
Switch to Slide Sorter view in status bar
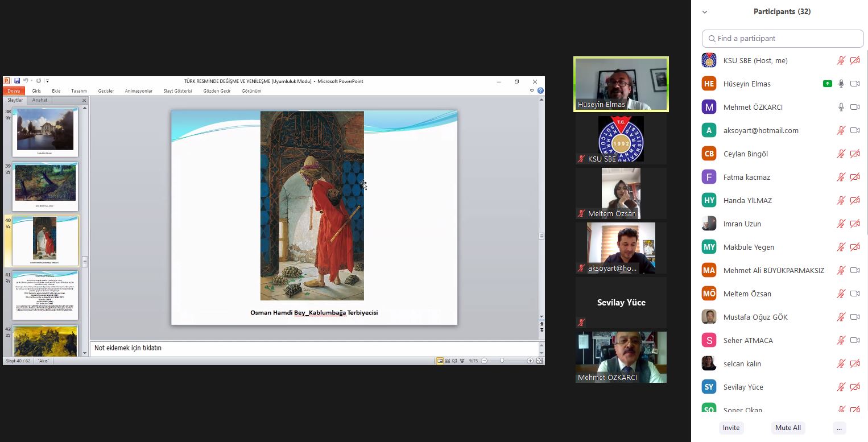(448, 361)
